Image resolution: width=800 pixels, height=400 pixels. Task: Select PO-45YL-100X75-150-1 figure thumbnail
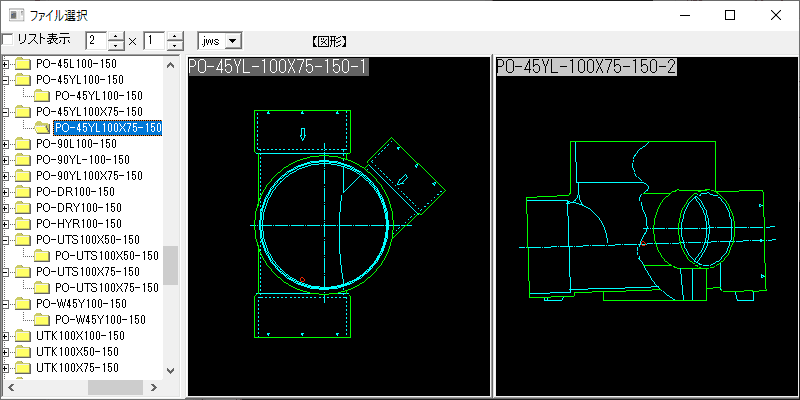coord(339,226)
